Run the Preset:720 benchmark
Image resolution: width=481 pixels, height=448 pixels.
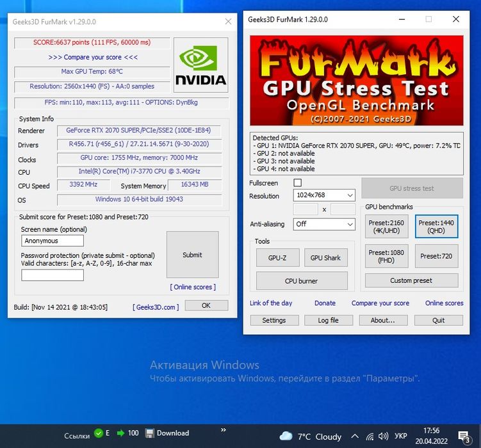point(436,256)
